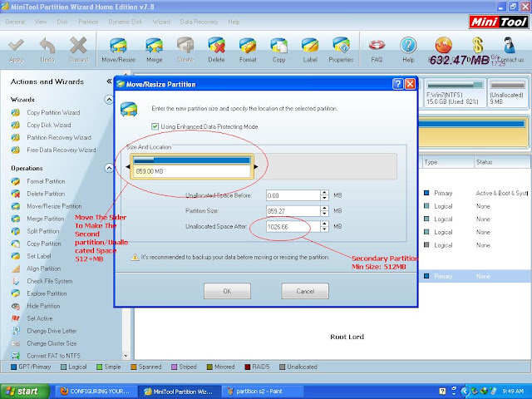The width and height of the screenshot is (532, 399).
Task: Select the F:Win7(NTFS) 15.0 GB disk block
Action: pos(455,93)
